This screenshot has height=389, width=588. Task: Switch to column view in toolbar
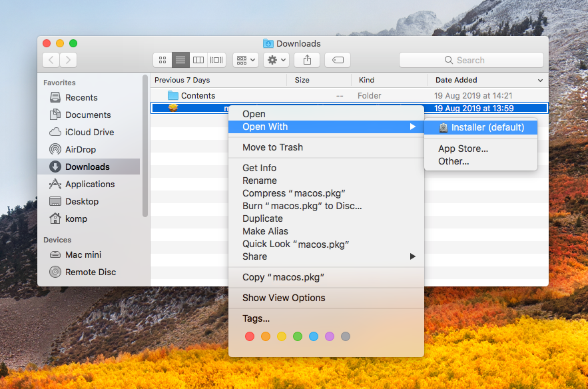pyautogui.click(x=198, y=60)
